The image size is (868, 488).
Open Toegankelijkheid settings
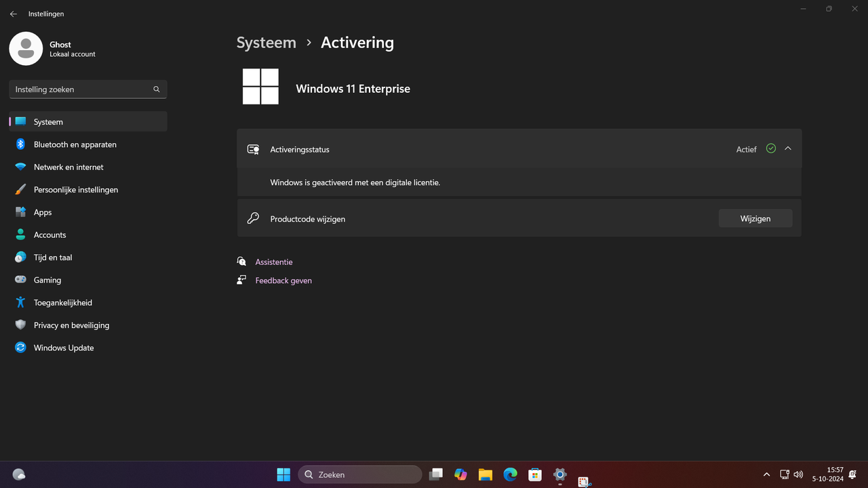88,302
